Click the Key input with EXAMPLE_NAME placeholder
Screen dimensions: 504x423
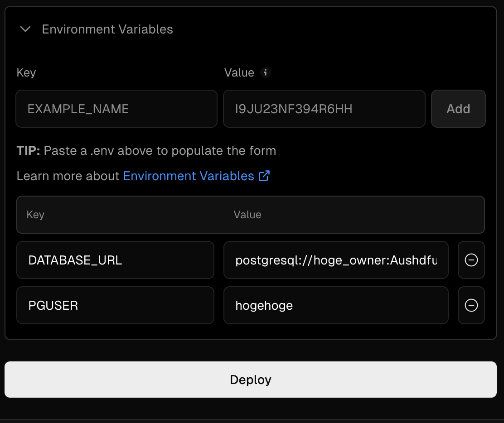click(x=116, y=109)
